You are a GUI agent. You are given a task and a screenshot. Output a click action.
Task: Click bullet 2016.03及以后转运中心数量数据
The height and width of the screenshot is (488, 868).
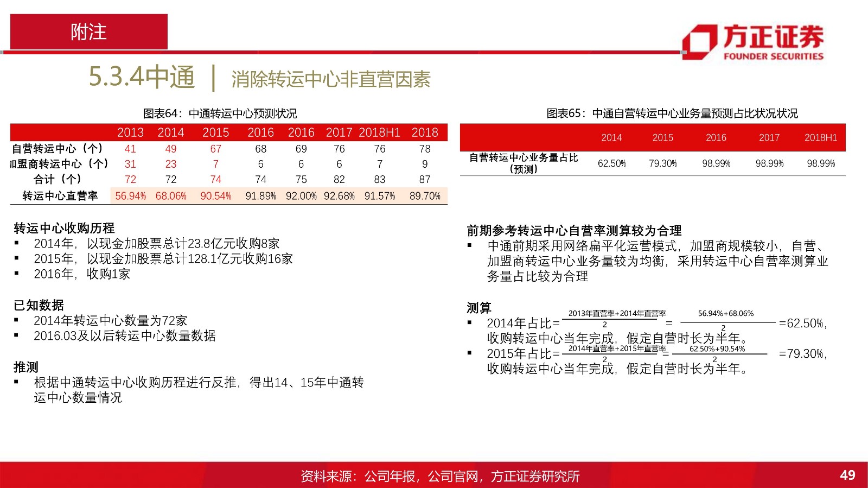coord(125,335)
